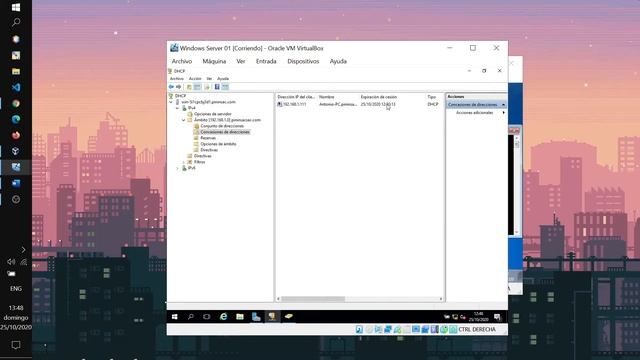Collapse the Ámbito 192.168.1.0 scope

tap(184, 120)
